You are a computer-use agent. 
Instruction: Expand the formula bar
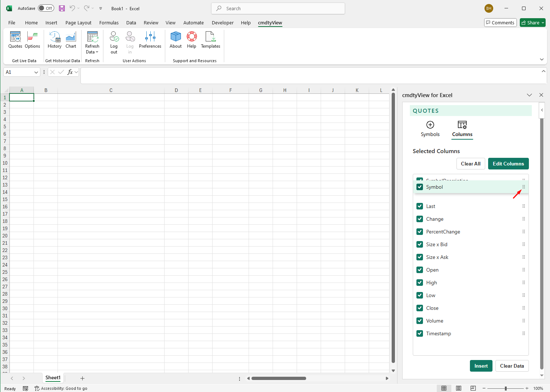(x=543, y=71)
